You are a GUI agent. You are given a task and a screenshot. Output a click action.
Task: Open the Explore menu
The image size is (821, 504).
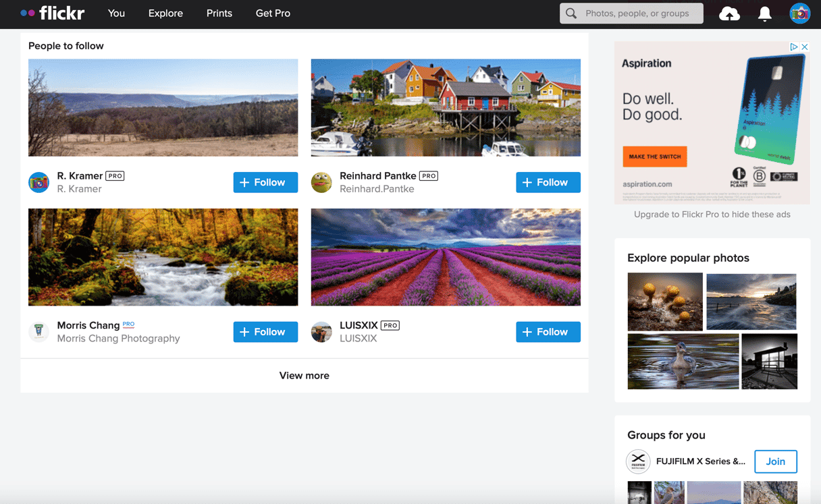(165, 13)
